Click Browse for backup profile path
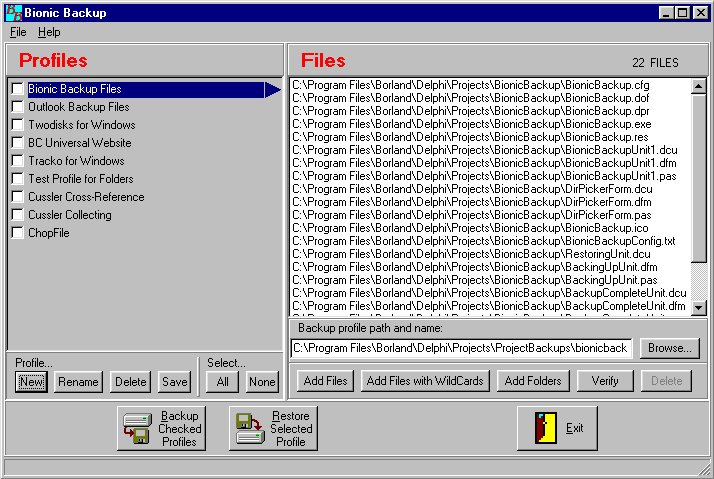The width and height of the screenshot is (714, 479). coord(669,348)
